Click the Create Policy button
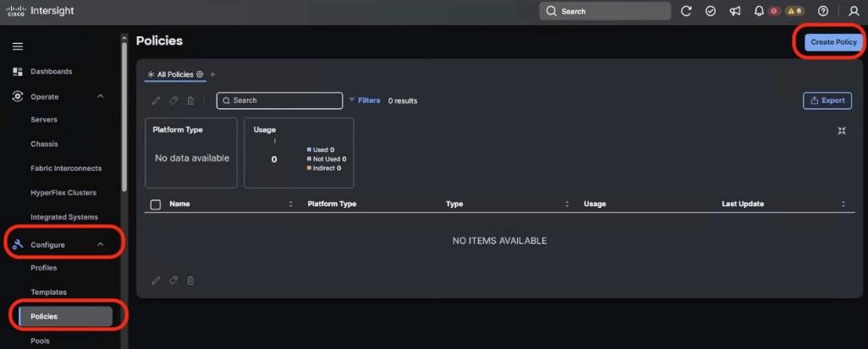This screenshot has width=868, height=349. click(x=833, y=42)
